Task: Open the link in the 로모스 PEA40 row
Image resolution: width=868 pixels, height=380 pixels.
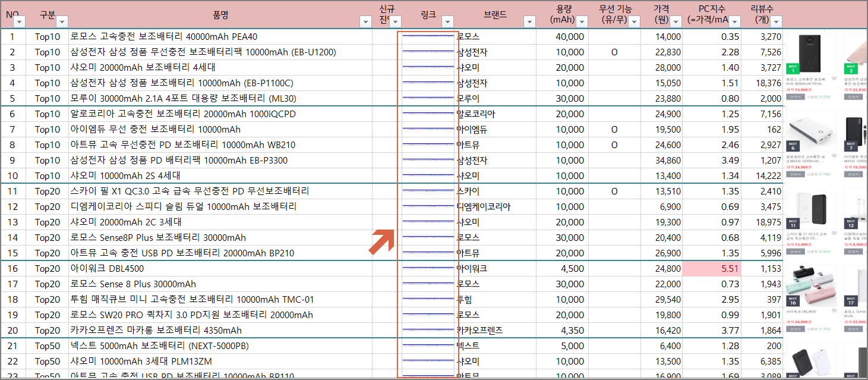Action: [x=428, y=36]
